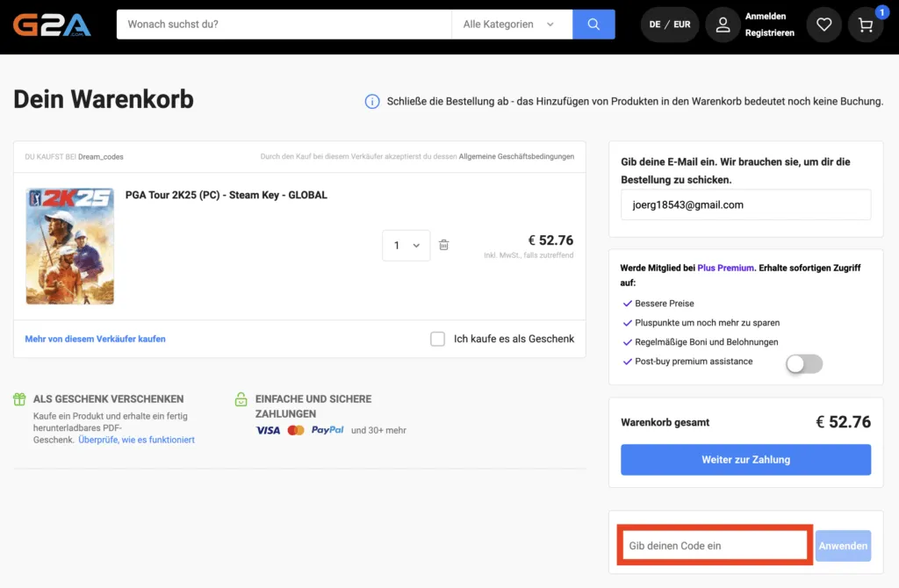Open 'Allgemeine Geschäftsbedingungen' link

tap(516, 157)
